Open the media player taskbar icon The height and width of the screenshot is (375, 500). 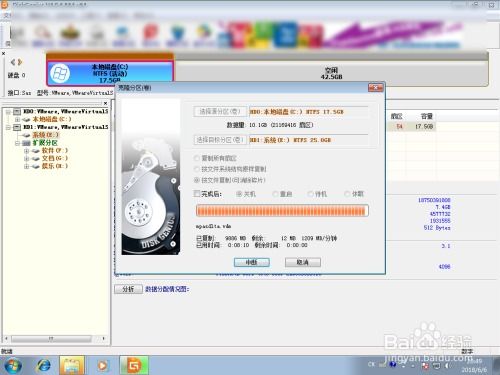(103, 366)
